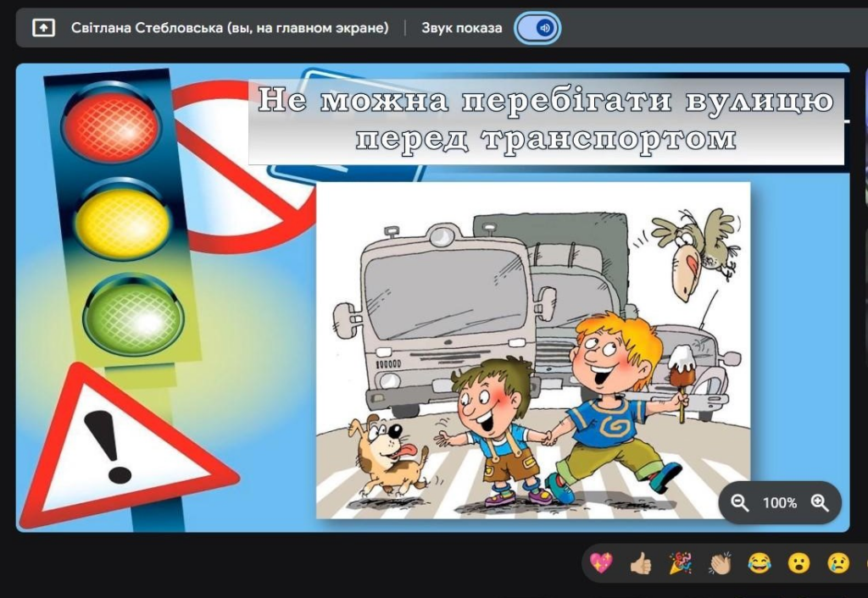Viewport: 868px width, 598px height.
Task: Click the 100% zoom level value
Action: pyautogui.click(x=780, y=503)
